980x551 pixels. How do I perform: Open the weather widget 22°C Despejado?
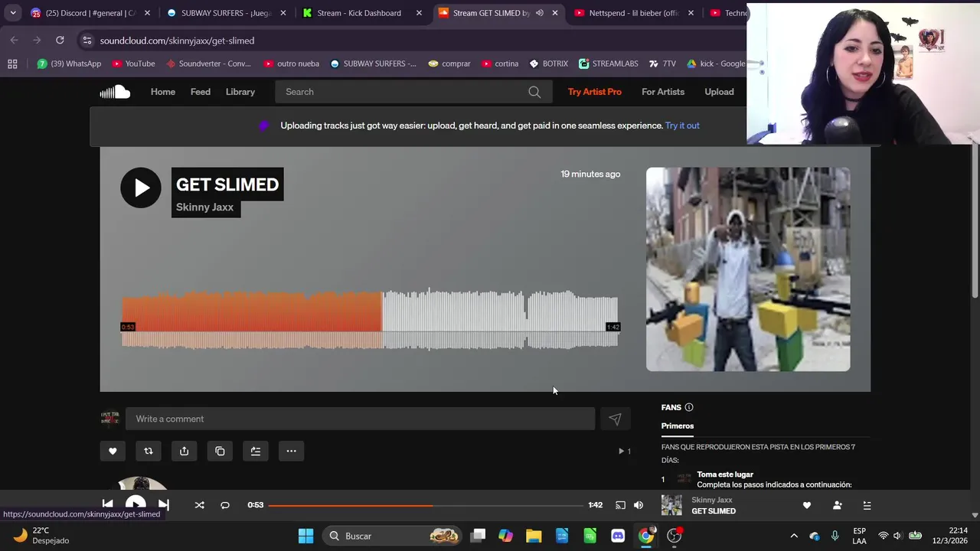42,536
